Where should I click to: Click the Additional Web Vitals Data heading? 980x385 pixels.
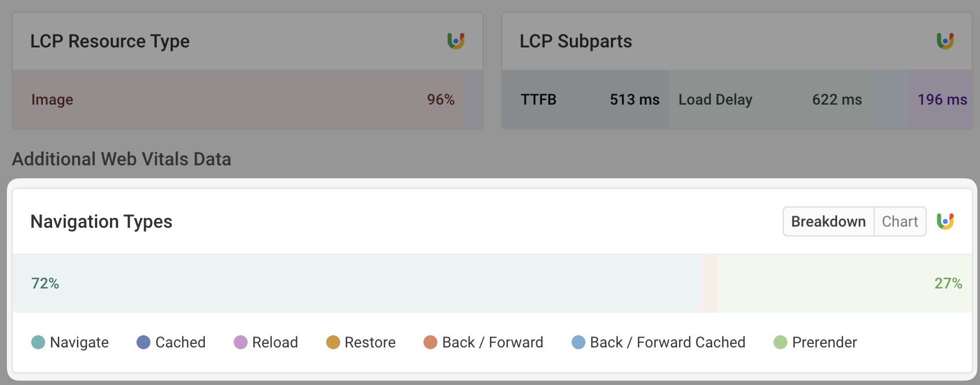pyautogui.click(x=121, y=159)
